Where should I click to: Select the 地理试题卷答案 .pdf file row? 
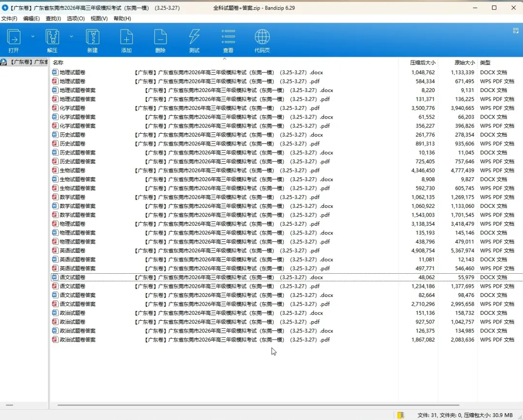287,99
